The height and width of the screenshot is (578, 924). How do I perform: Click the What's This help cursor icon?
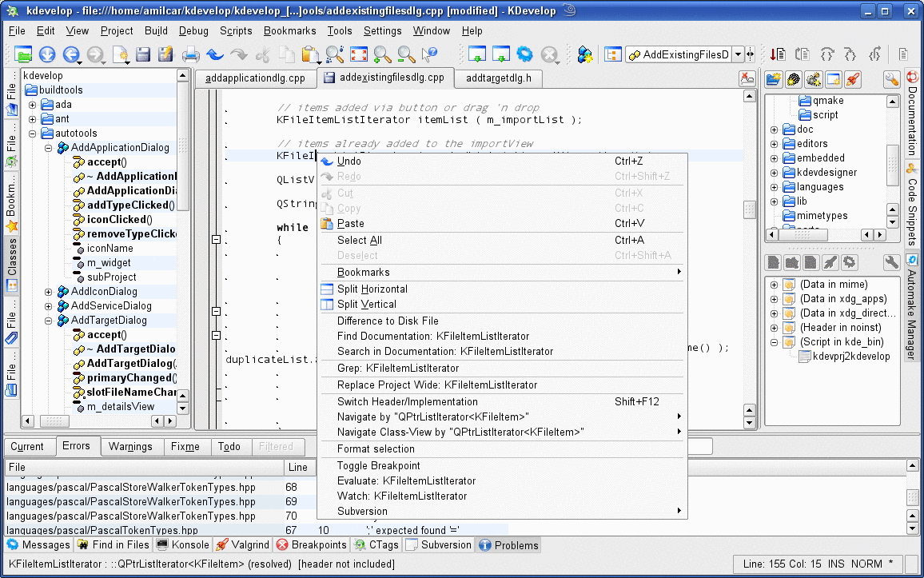click(430, 55)
